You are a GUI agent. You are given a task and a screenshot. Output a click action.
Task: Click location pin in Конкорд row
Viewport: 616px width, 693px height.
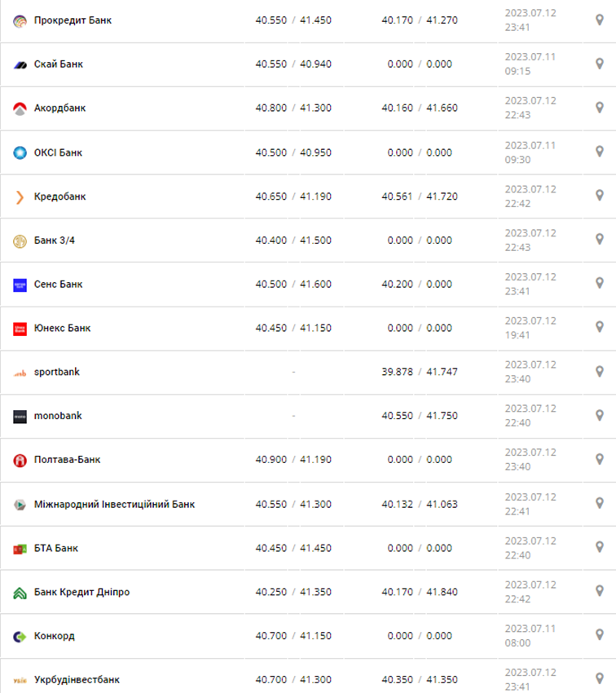[x=600, y=636]
